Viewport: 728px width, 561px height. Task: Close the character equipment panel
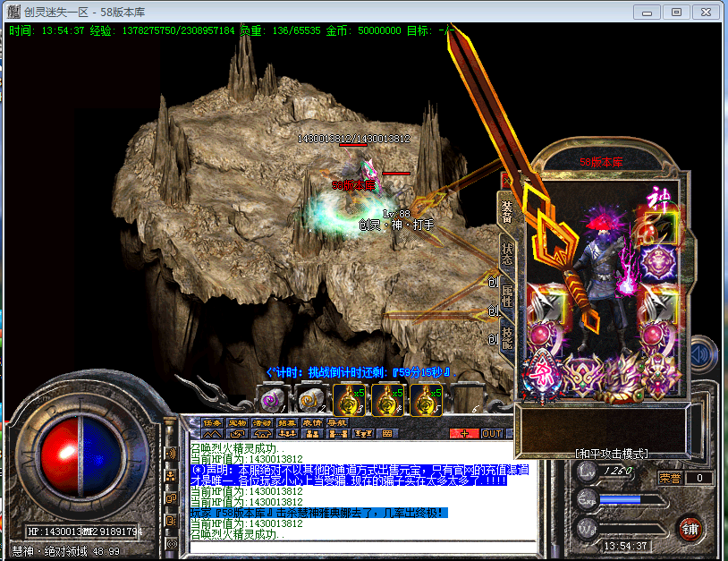point(507,180)
